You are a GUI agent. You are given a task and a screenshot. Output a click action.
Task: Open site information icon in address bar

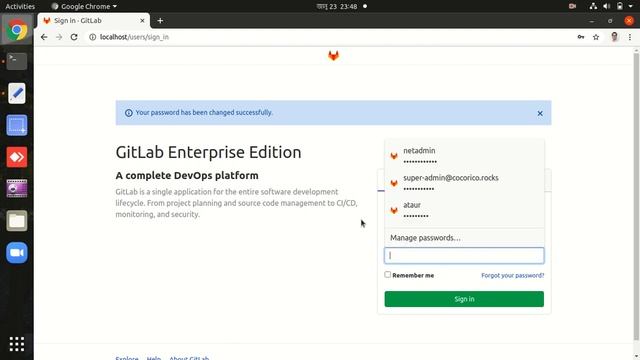point(93,37)
